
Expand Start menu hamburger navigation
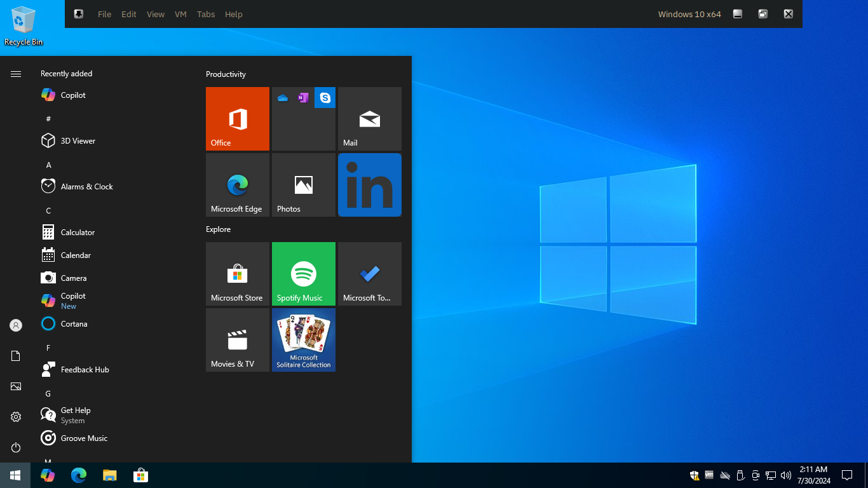[x=16, y=74]
